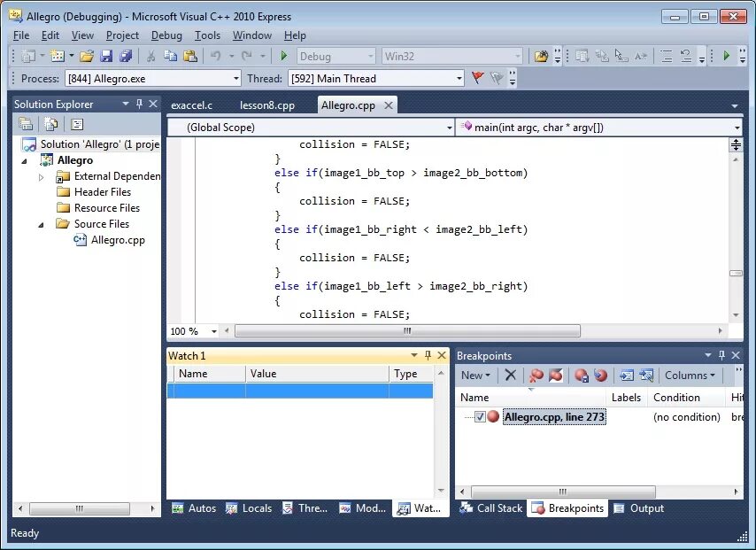Click the code editor horizontal scrollbar thumb
The height and width of the screenshot is (550, 756).
click(x=407, y=331)
